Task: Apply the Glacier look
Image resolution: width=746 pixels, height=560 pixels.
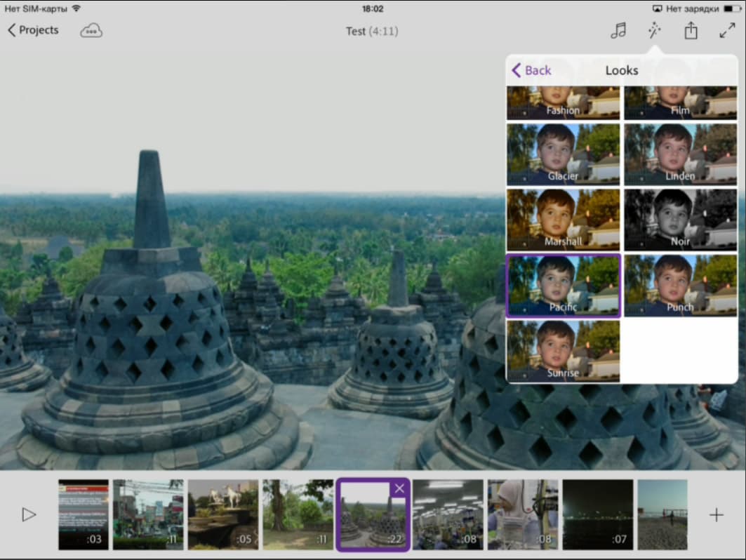Action: pos(564,154)
